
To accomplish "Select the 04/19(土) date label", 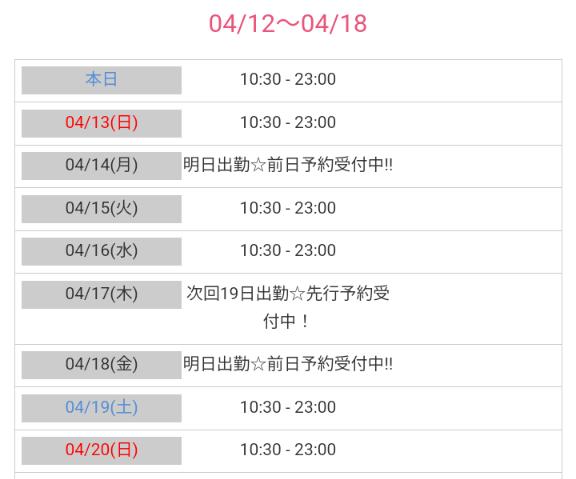I will click(101, 408).
